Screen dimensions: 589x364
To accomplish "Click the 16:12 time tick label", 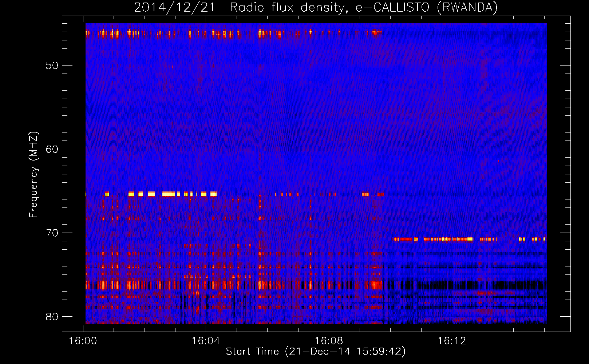I will (452, 341).
